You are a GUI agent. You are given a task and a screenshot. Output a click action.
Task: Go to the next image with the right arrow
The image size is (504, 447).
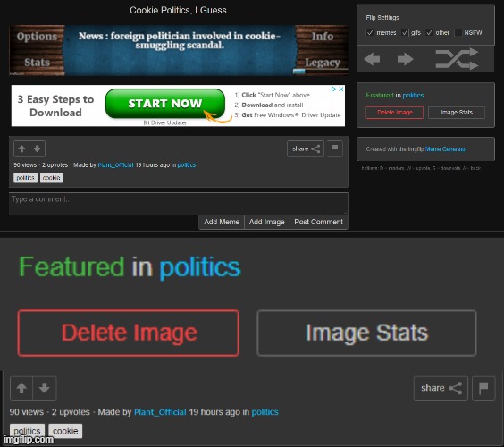click(x=405, y=59)
